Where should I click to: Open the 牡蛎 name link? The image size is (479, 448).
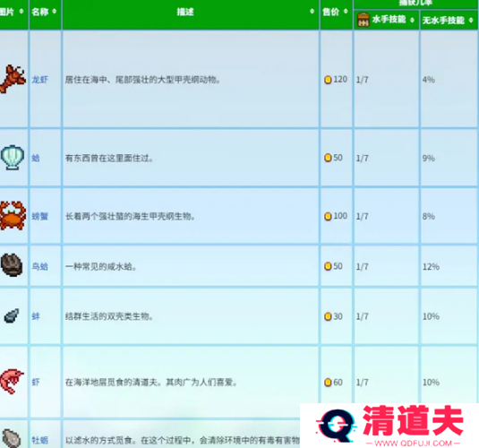point(40,440)
